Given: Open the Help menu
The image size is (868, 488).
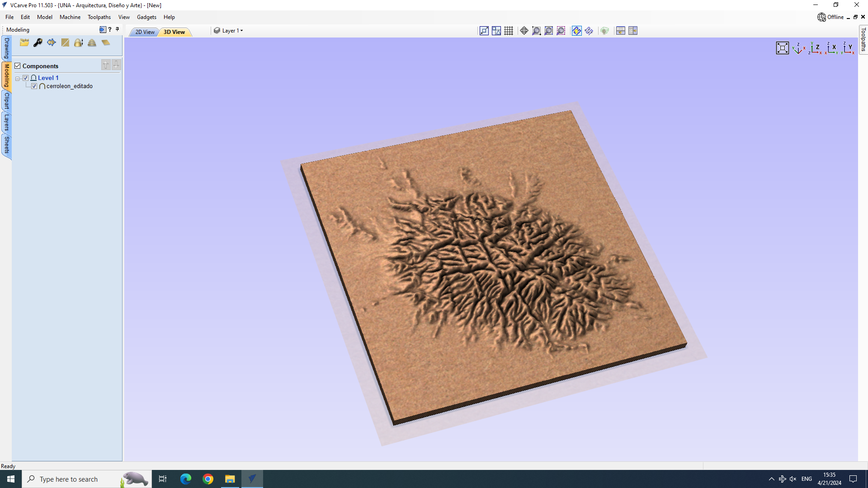Looking at the screenshot, I should (x=169, y=17).
